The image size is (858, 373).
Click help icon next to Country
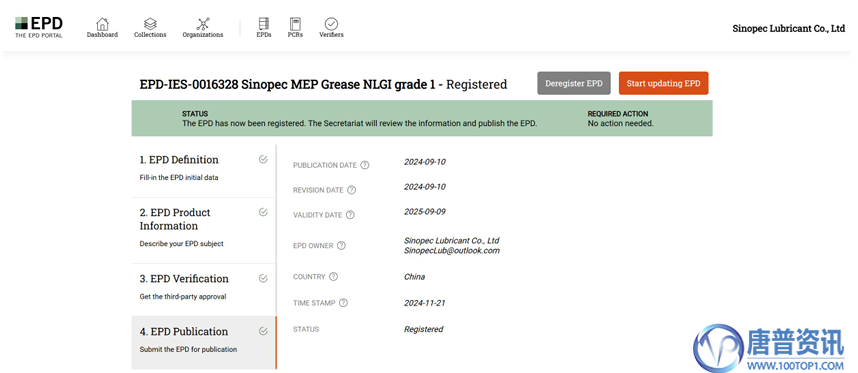tap(333, 277)
